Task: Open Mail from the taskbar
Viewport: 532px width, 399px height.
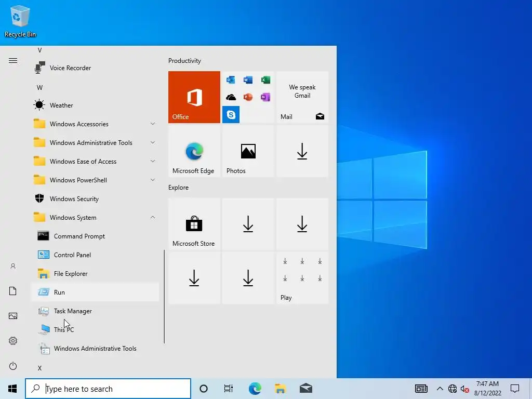Action: click(306, 389)
